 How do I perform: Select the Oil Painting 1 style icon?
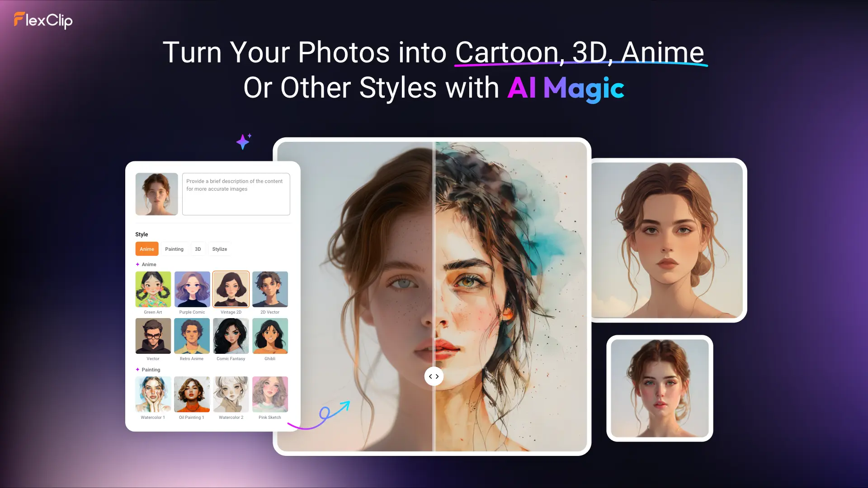[192, 394]
